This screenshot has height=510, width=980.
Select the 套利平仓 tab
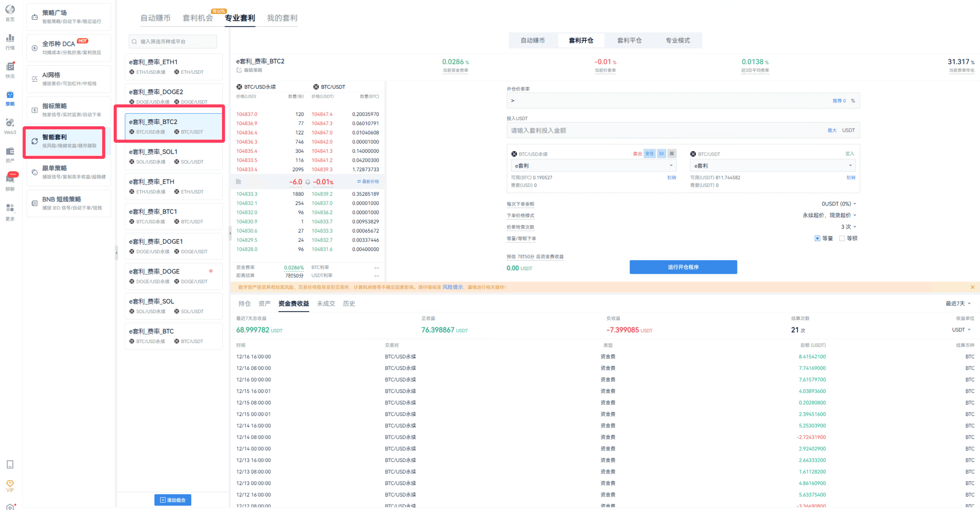629,40
